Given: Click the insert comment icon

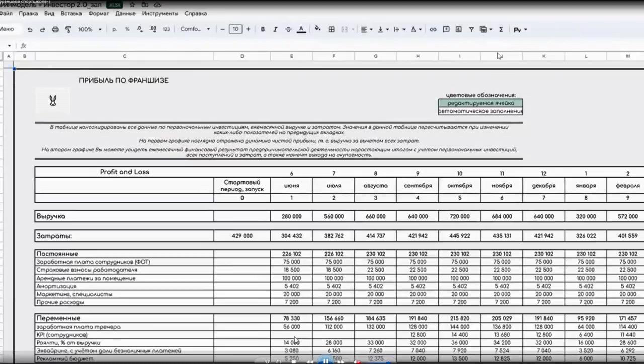Looking at the screenshot, I should 446,29.
